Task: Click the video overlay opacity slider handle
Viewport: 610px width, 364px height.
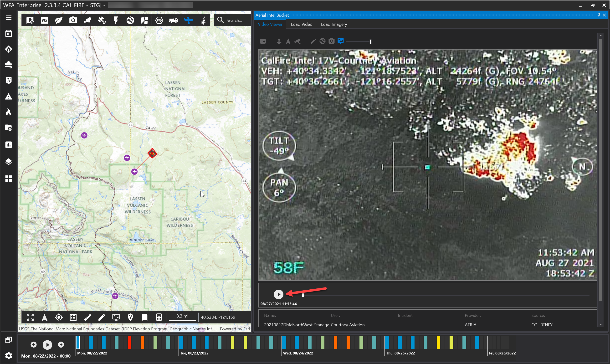Action: (371, 41)
